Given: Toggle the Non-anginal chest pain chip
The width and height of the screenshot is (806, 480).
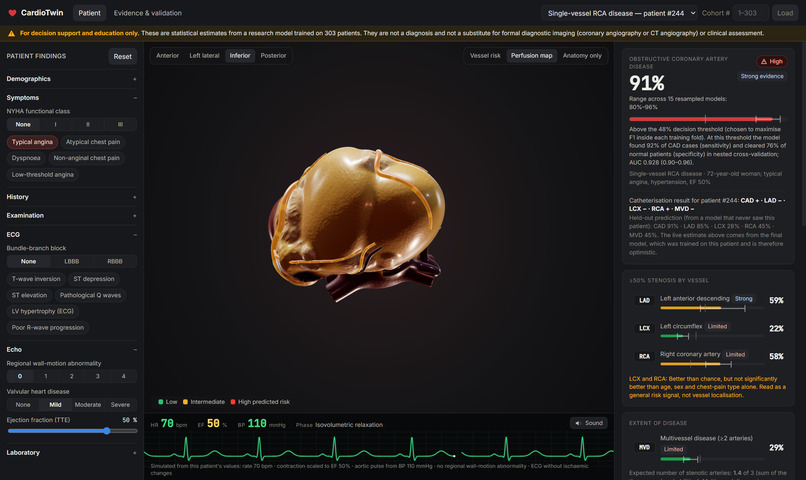Looking at the screenshot, I should (x=86, y=158).
